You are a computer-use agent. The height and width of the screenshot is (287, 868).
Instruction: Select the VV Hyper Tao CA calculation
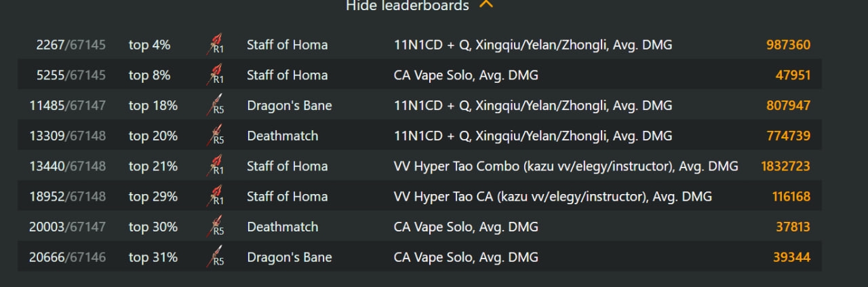[x=553, y=196]
